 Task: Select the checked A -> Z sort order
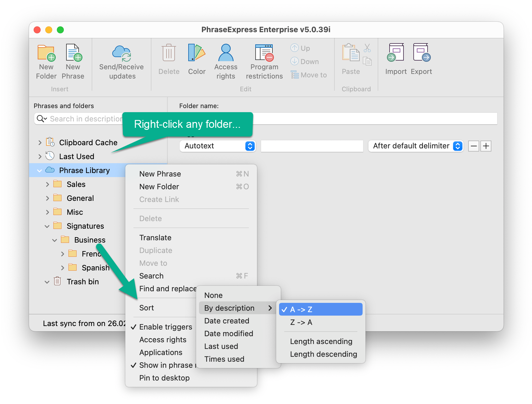coord(321,310)
